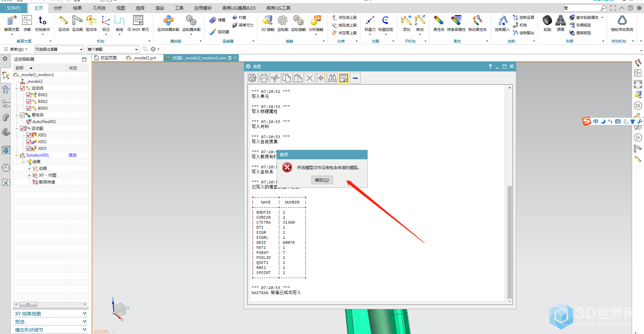Screen dimensions: 644x334
Task: Click the 驱动体 driver icon
Action: point(91,21)
